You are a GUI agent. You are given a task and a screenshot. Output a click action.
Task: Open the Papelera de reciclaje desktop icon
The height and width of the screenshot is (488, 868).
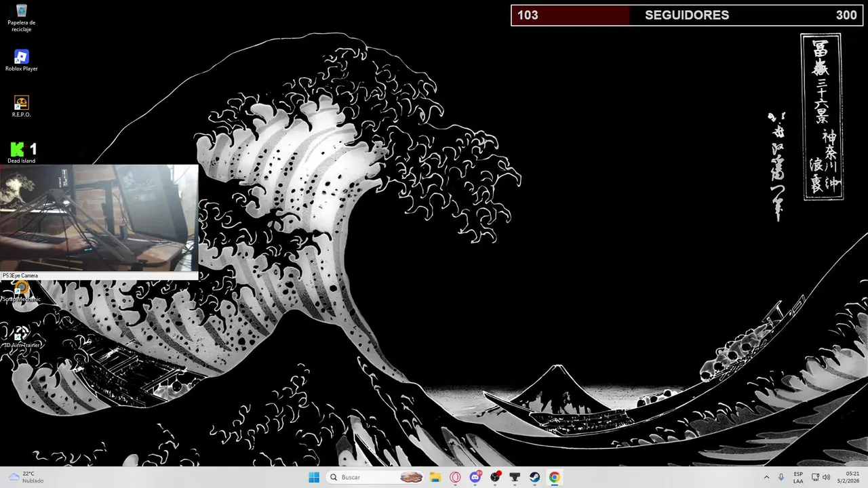point(21,18)
